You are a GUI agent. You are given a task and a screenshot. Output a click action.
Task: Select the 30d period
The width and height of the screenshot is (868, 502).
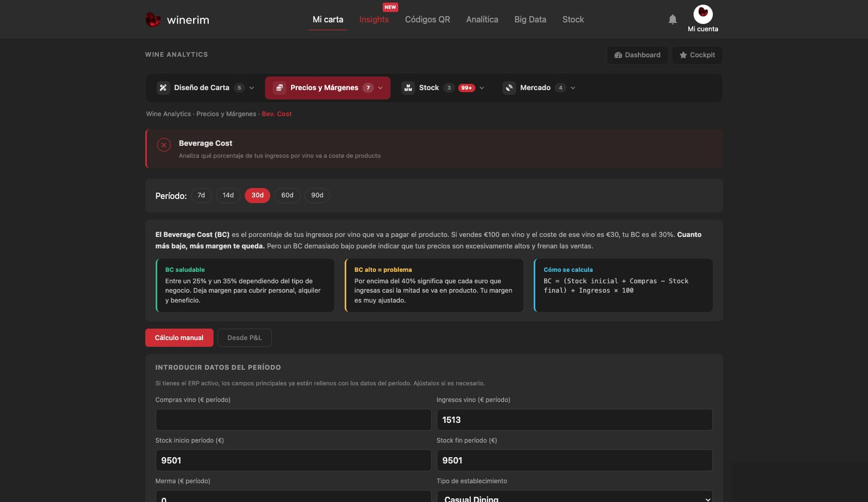pos(257,195)
